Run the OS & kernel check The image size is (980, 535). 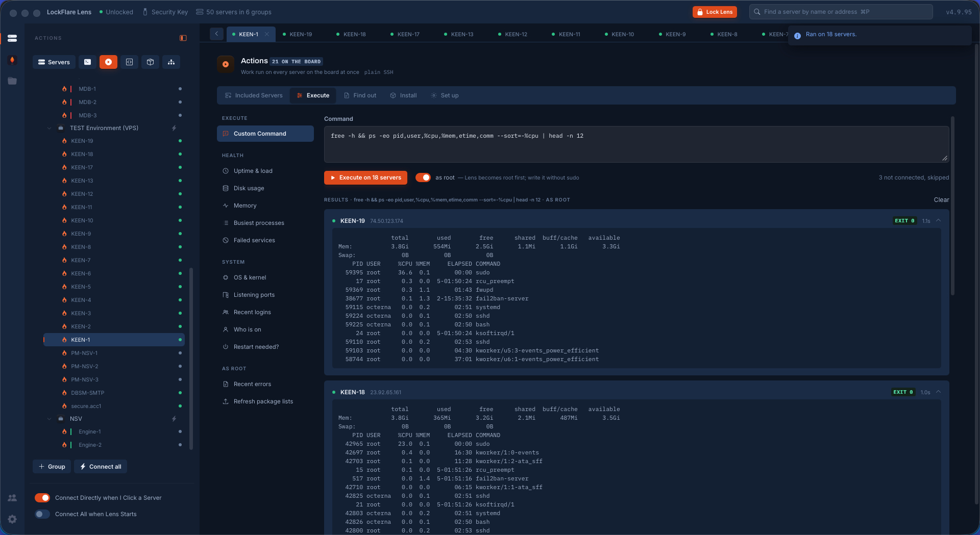pos(265,277)
